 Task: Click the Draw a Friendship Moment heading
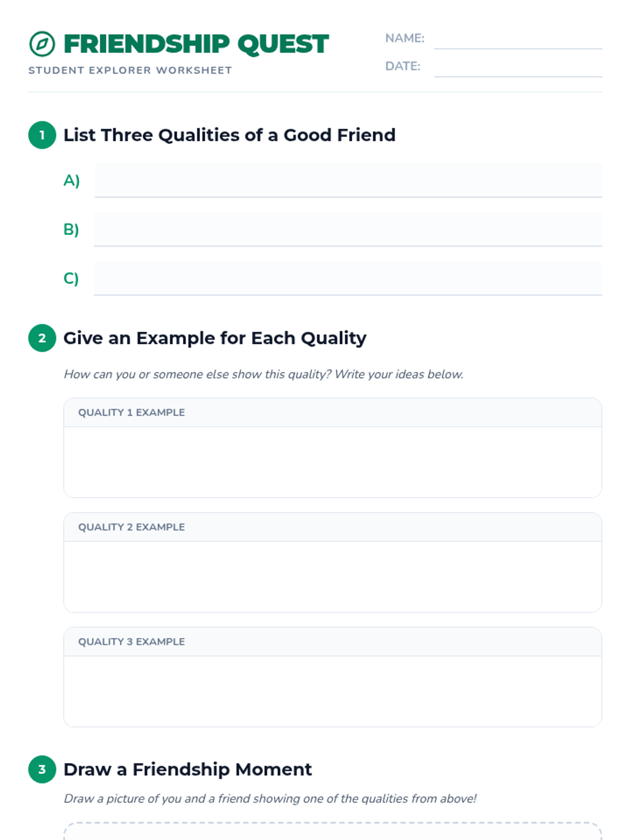click(x=187, y=769)
